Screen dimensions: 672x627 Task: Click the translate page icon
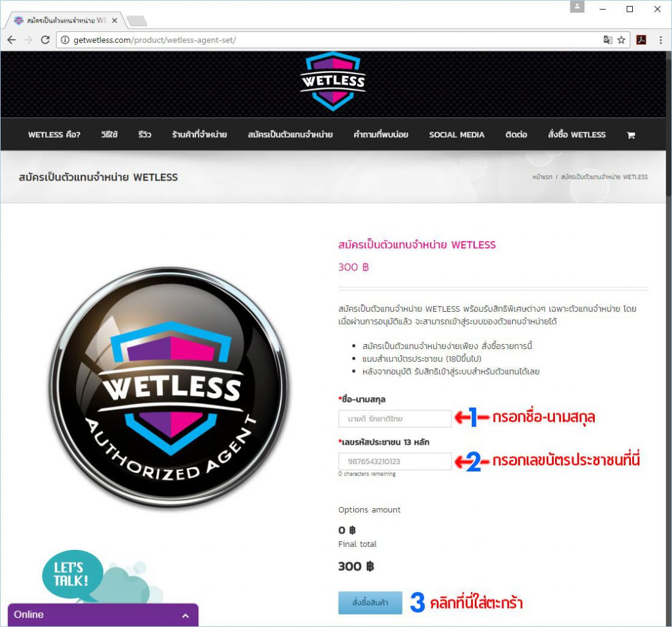pos(608,40)
